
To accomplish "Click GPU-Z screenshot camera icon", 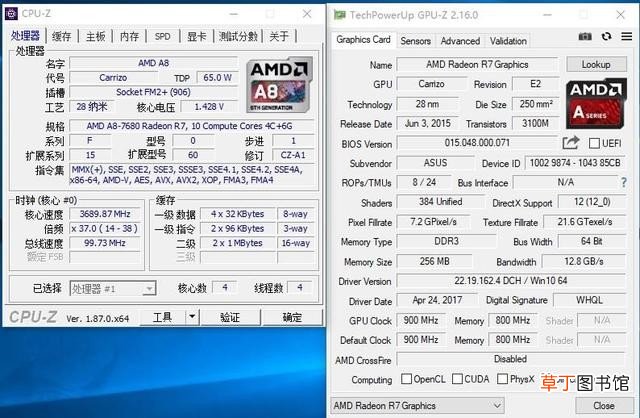I will coord(585,37).
